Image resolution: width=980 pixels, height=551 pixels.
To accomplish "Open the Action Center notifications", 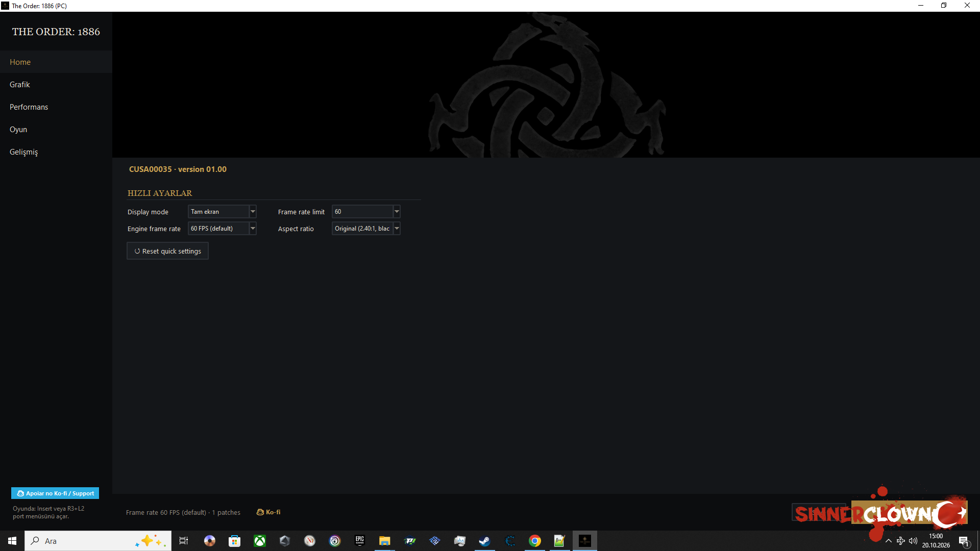I will tap(964, 541).
